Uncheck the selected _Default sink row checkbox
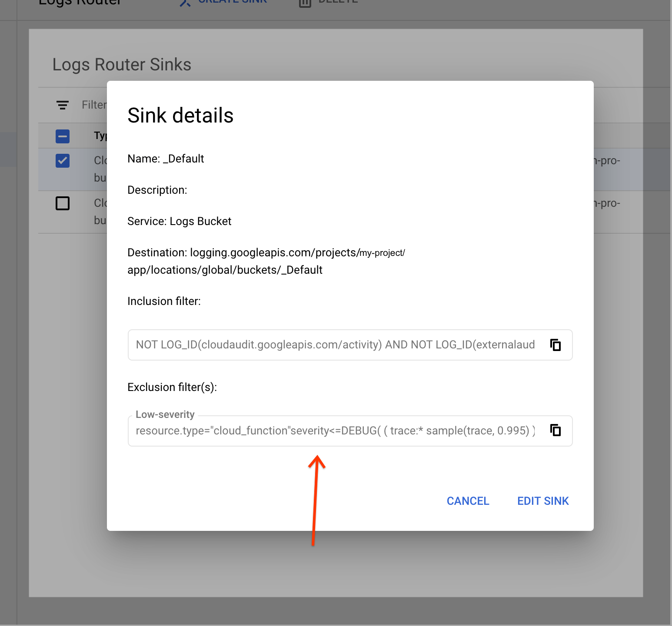This screenshot has height=626, width=672. click(62, 160)
